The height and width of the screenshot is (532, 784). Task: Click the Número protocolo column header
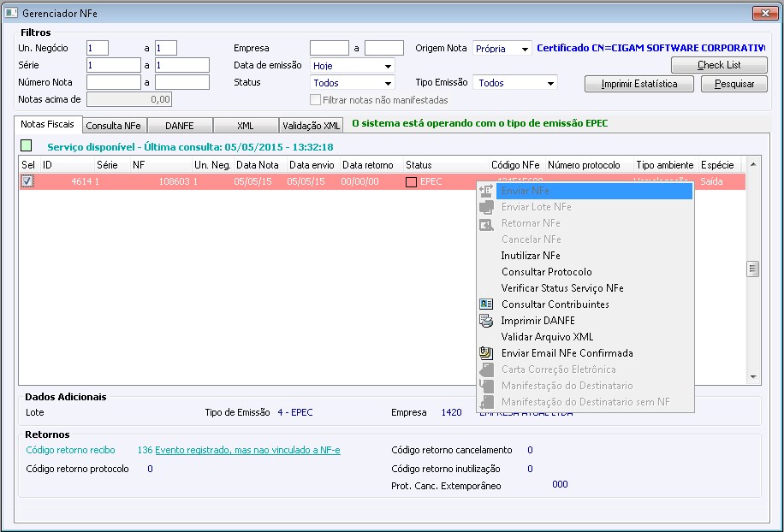point(589,165)
